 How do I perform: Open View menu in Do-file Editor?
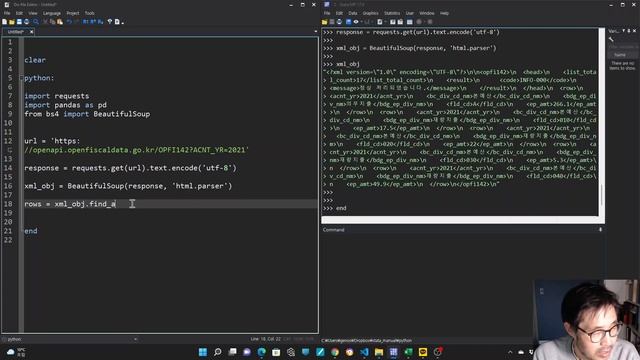click(x=33, y=13)
